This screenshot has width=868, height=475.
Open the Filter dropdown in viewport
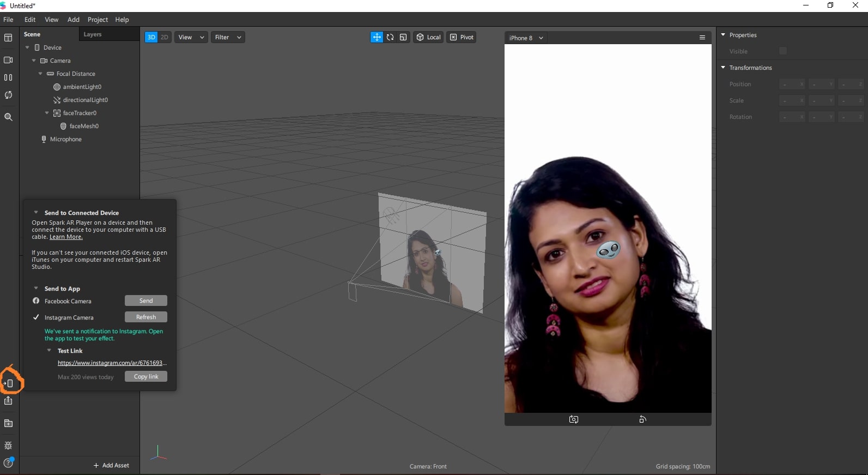coord(228,37)
